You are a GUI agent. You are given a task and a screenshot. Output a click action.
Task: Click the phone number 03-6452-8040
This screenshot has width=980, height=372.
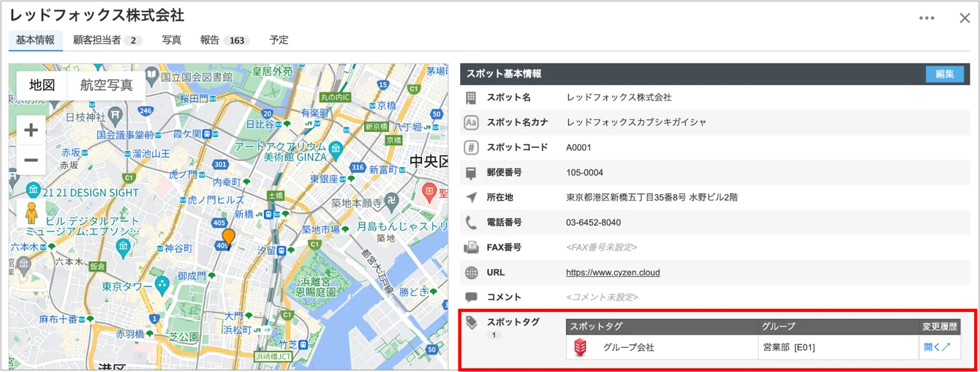pos(593,223)
